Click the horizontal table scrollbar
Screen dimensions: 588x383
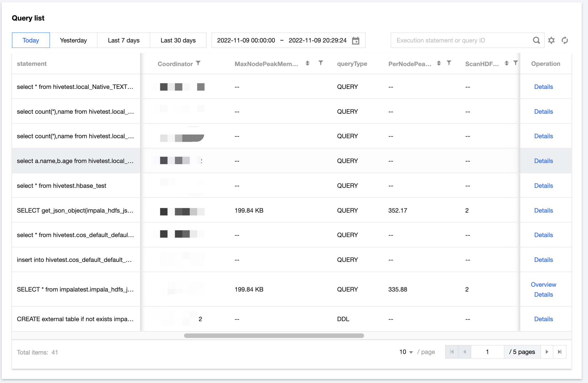[273, 336]
